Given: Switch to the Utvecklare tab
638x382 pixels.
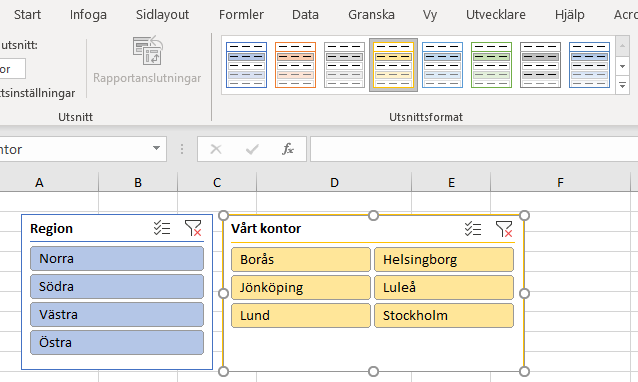Looking at the screenshot, I should (x=496, y=15).
